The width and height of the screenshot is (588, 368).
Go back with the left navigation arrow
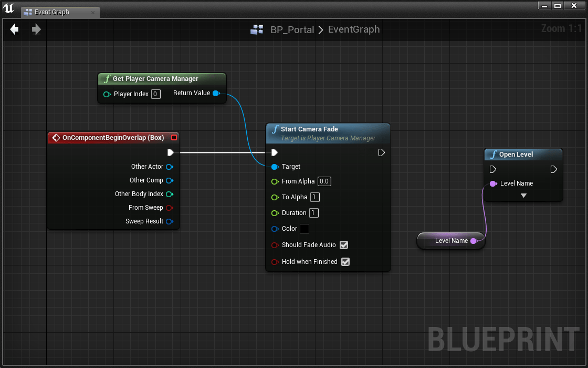click(x=14, y=29)
